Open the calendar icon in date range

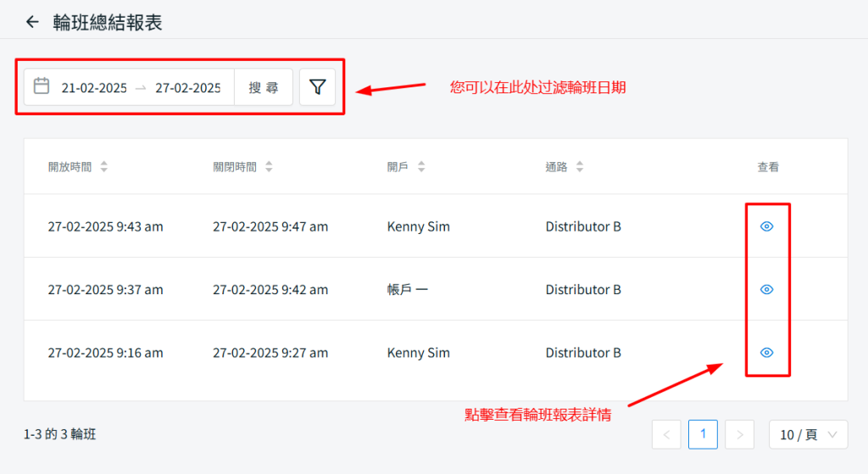click(x=41, y=86)
